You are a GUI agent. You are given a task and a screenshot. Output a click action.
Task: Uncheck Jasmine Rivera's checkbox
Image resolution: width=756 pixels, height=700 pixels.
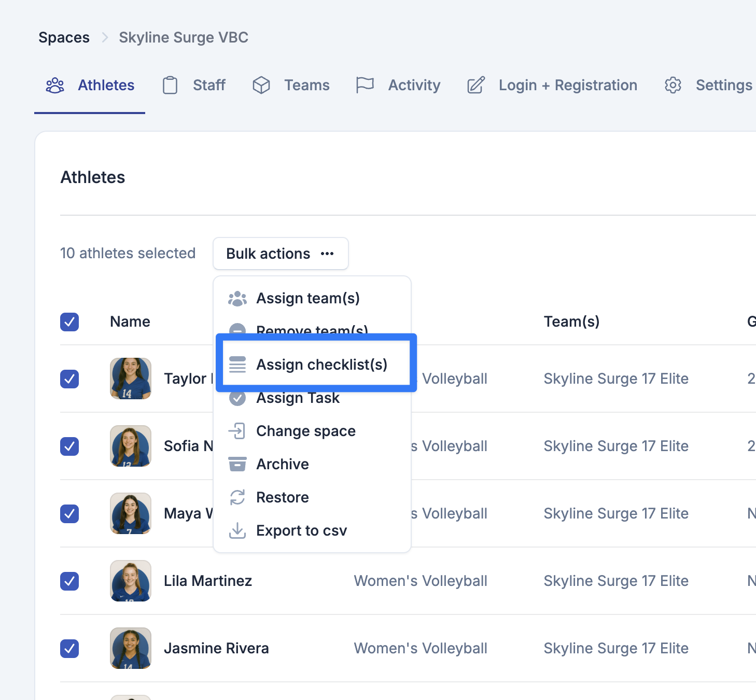pos(69,648)
